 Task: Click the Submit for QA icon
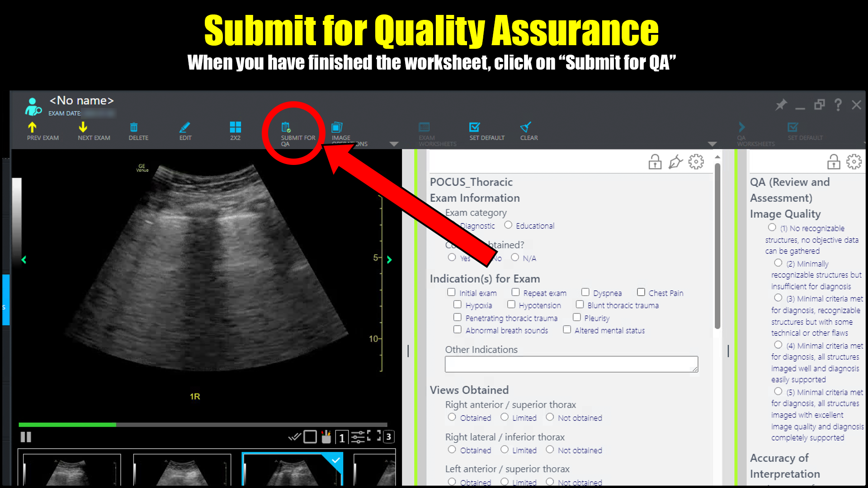[286, 127]
